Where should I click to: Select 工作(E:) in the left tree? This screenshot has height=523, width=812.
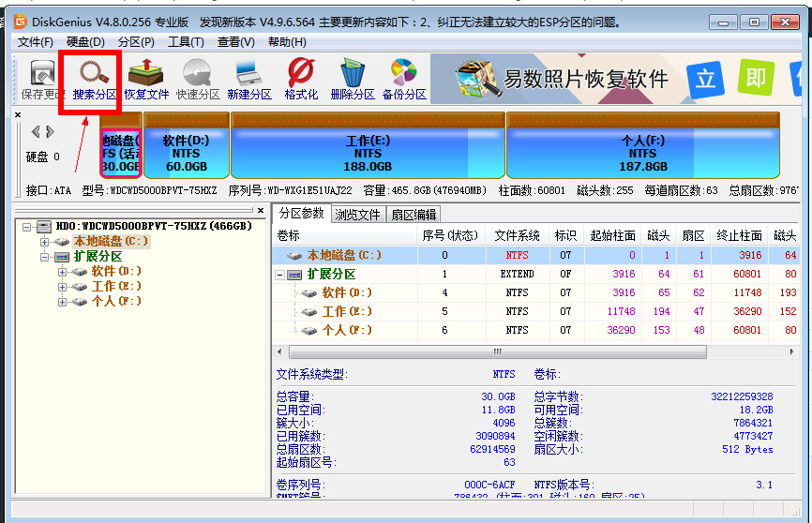click(116, 287)
